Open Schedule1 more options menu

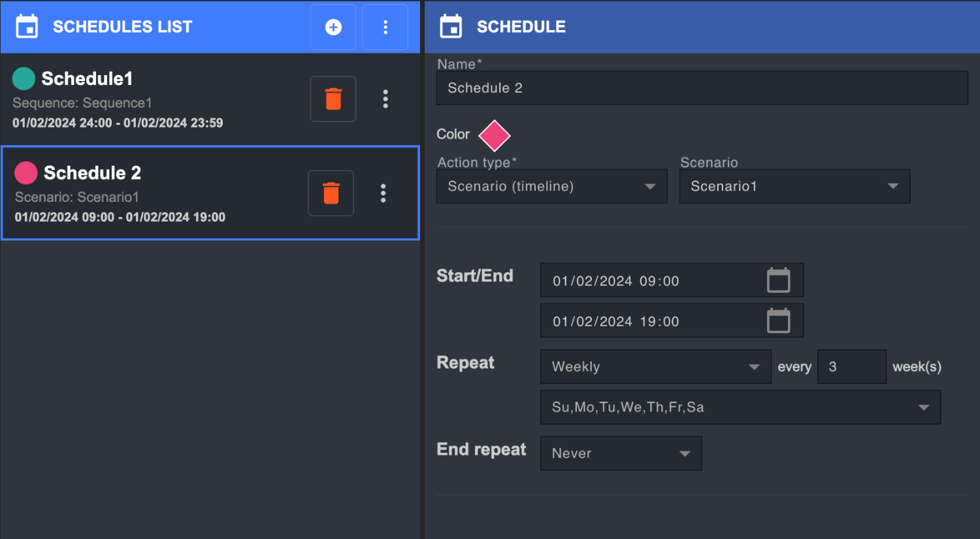click(385, 99)
